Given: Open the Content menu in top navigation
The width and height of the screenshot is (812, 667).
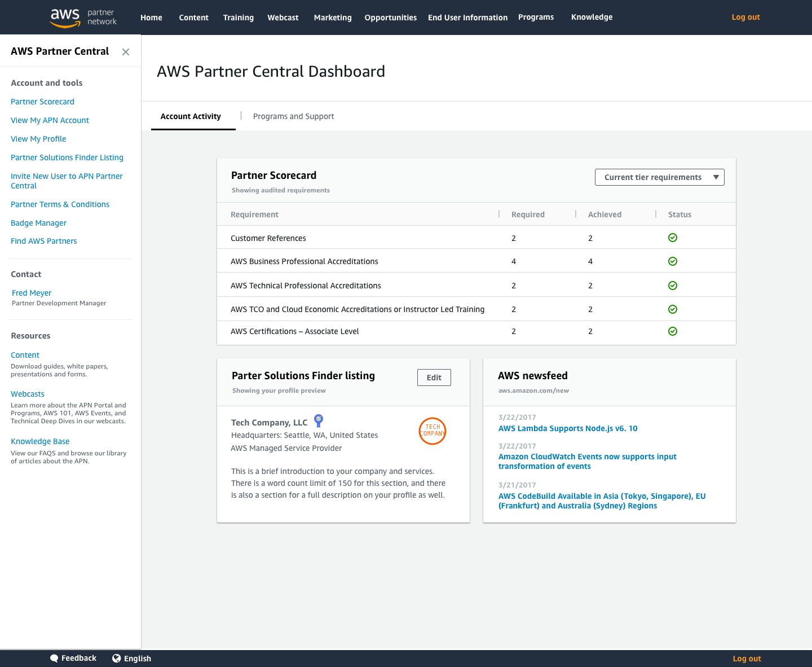Looking at the screenshot, I should point(193,17).
